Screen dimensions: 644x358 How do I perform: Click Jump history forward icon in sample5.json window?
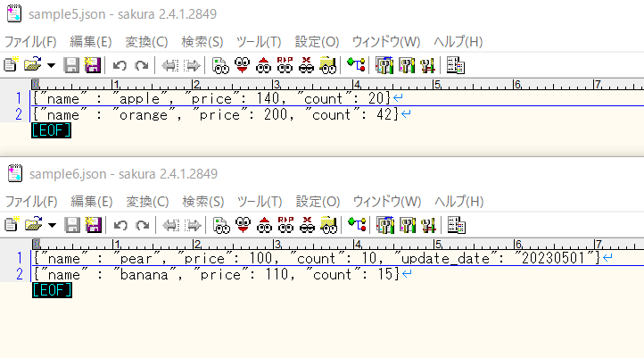tap(192, 65)
